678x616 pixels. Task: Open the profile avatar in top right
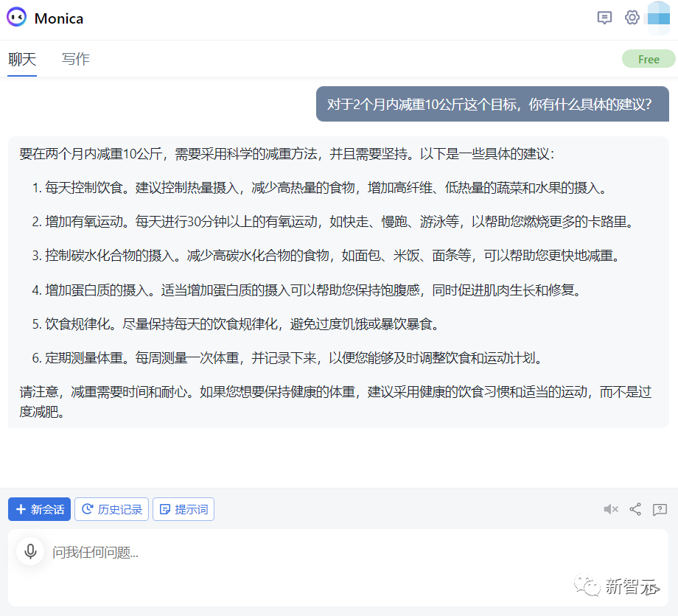pyautogui.click(x=658, y=18)
